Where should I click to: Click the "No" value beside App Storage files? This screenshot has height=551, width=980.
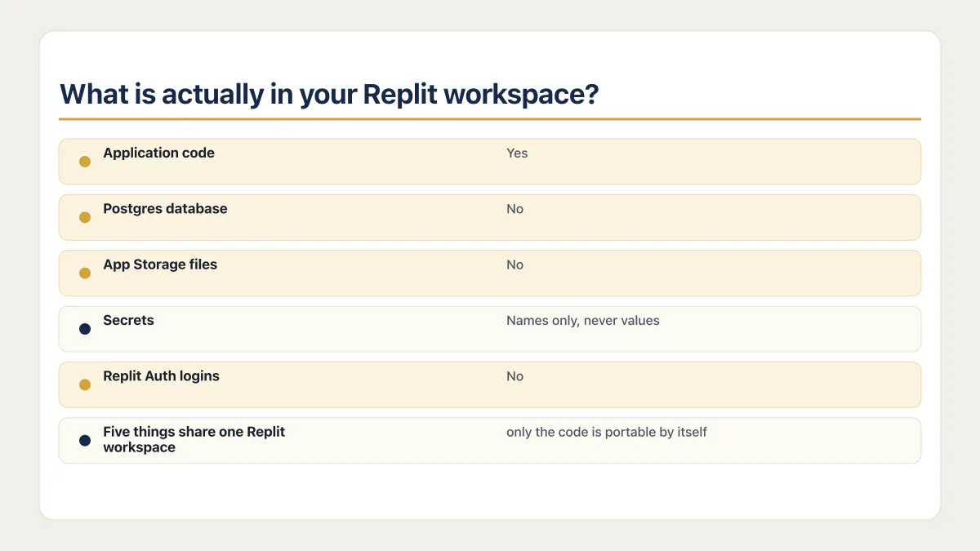click(x=514, y=264)
